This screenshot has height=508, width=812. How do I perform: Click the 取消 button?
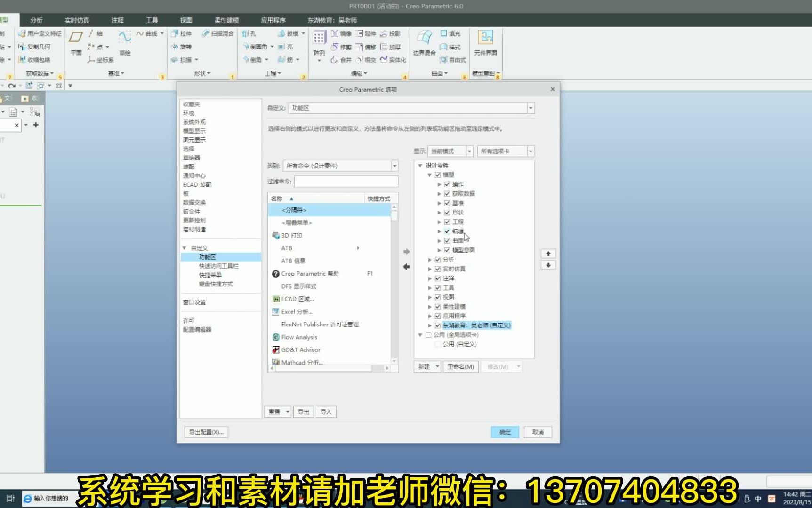tap(538, 432)
